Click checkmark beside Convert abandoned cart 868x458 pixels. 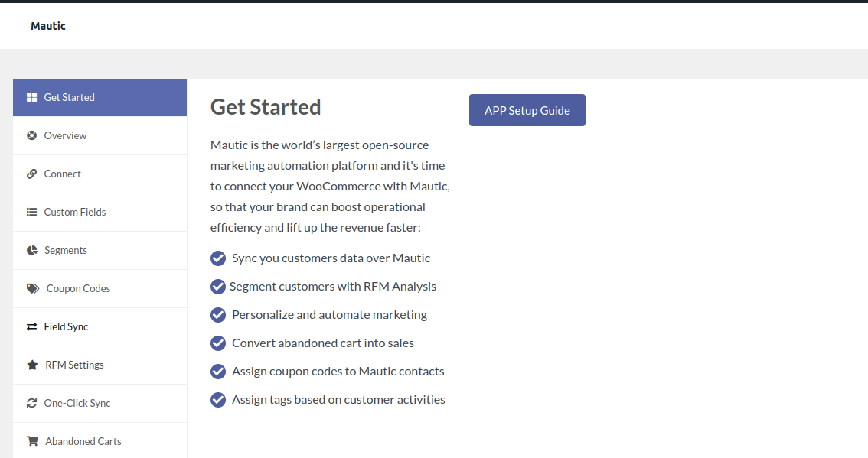(x=218, y=343)
